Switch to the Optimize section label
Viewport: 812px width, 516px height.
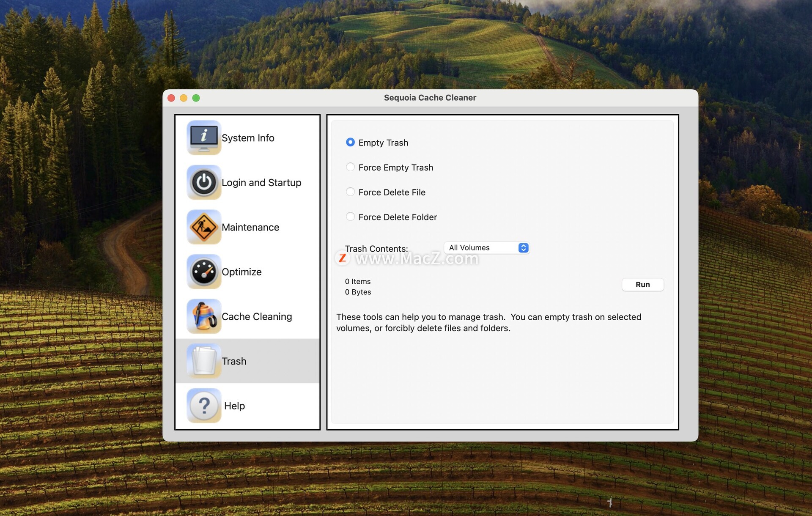(241, 272)
